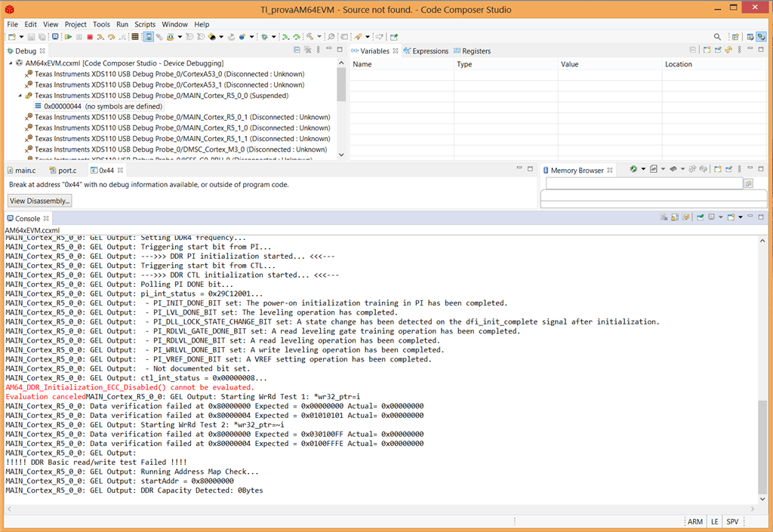773x532 pixels.
Task: Switch to the CCS Edit perspective icon
Action: click(x=750, y=37)
